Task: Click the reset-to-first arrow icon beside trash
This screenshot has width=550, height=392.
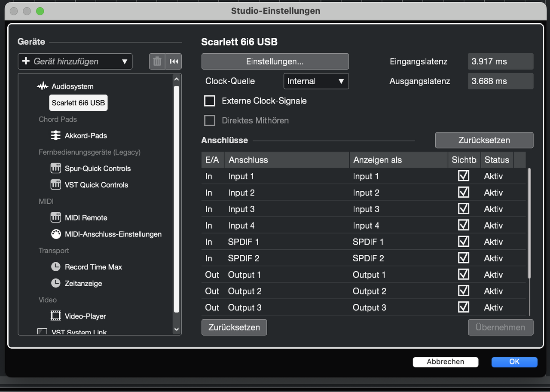Action: click(x=174, y=61)
